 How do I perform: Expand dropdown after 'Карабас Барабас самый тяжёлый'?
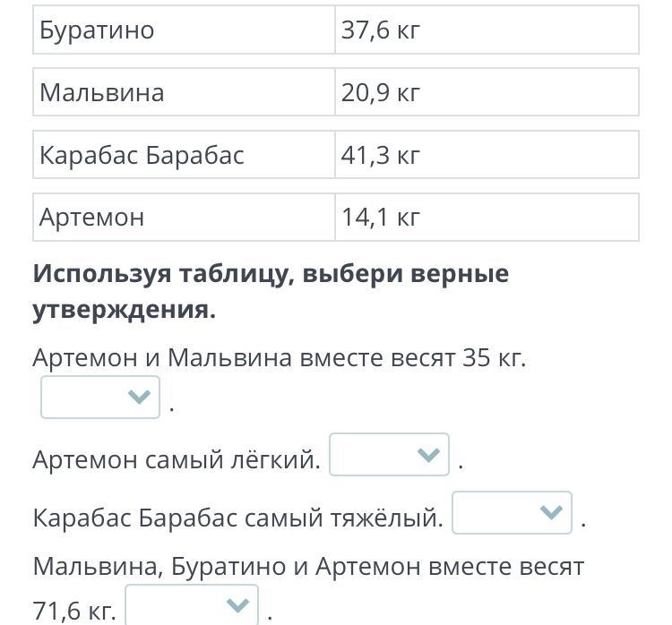click(512, 513)
